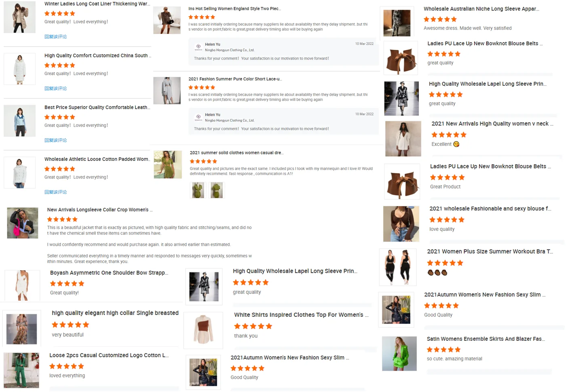Open second green dress review photo

(217, 190)
